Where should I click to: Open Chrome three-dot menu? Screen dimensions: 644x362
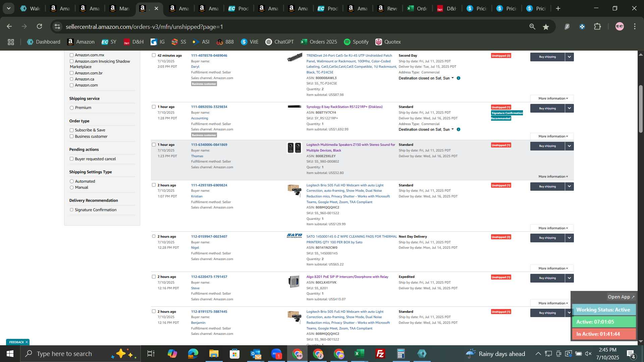pyautogui.click(x=635, y=26)
